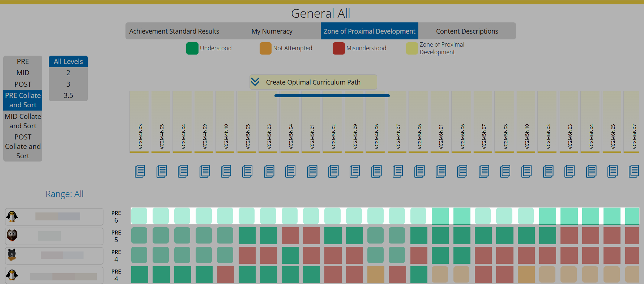Click the Zone of Proximal Development legend swatch

coord(412,48)
